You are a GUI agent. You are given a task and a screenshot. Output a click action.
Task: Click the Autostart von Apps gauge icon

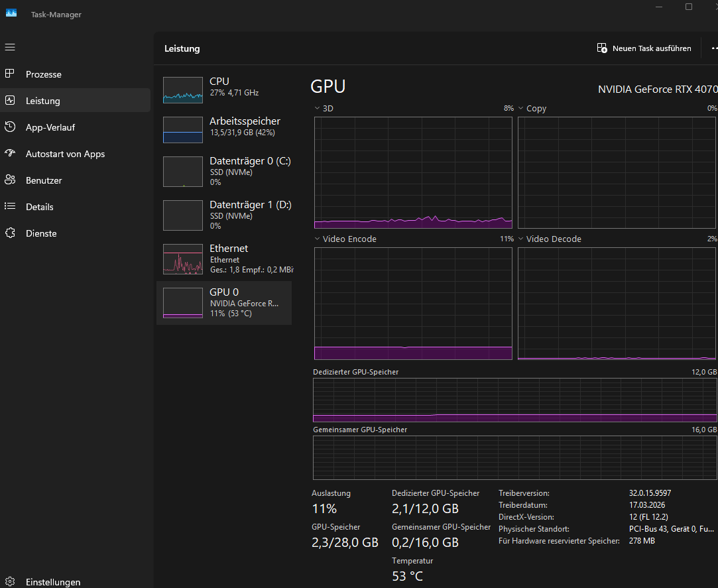pyautogui.click(x=10, y=153)
